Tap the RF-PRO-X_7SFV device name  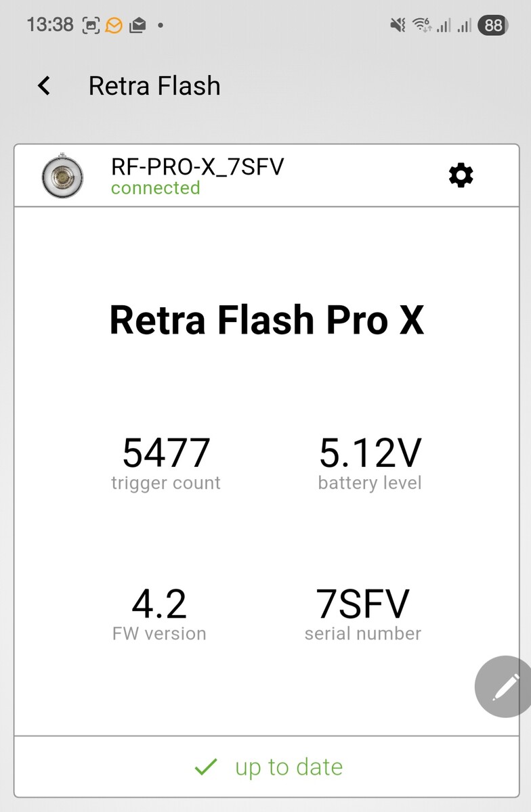point(197,166)
